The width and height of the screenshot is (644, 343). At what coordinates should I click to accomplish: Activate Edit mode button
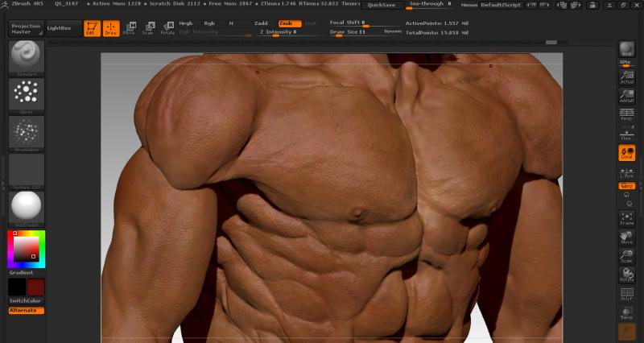tap(92, 28)
